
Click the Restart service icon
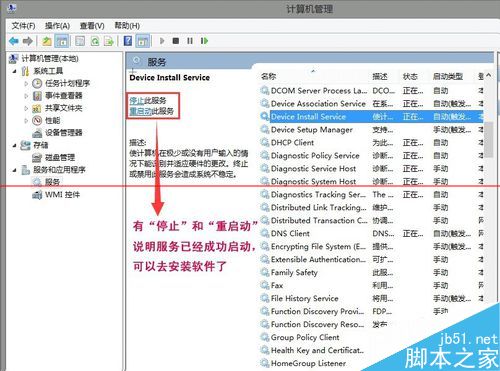point(204,41)
